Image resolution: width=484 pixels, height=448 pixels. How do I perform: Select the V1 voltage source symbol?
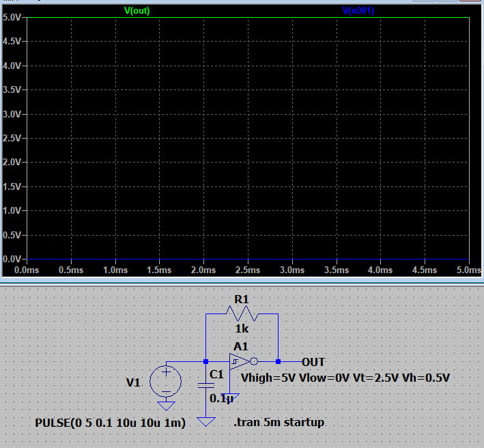[x=165, y=380]
